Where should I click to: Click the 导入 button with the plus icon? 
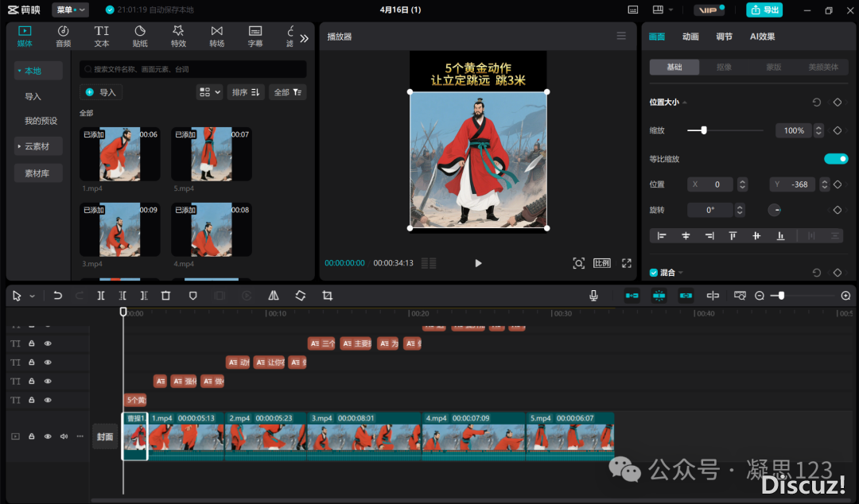point(101,92)
